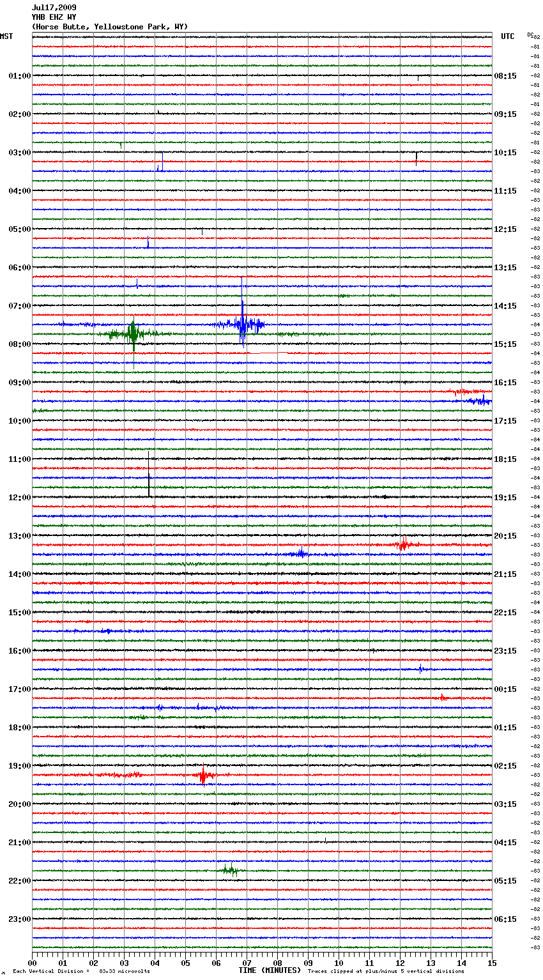This screenshot has height=980, width=543.
Task: Select the 11:00 MST time label
Action: point(20,459)
